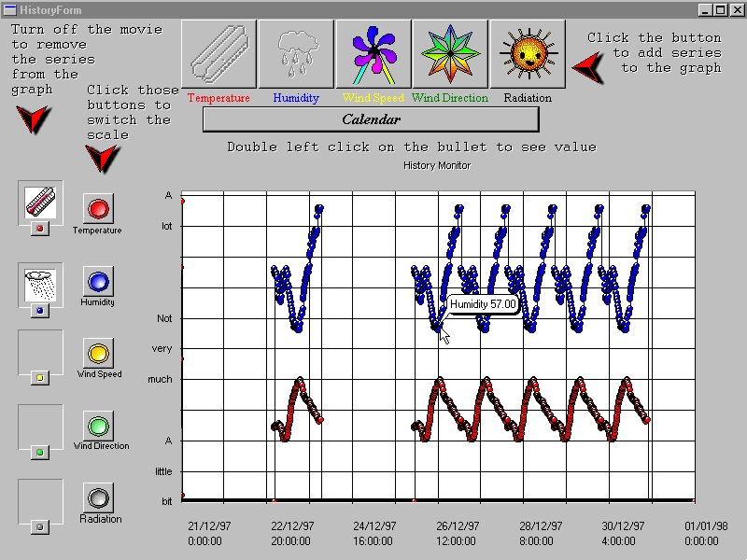Toggle small gray square in Radiation box

coord(39,527)
